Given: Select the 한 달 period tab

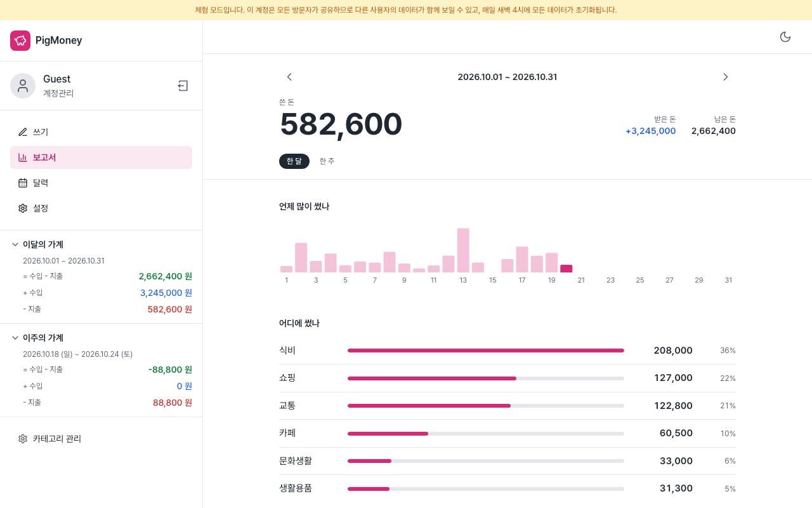Looking at the screenshot, I should pos(294,161).
